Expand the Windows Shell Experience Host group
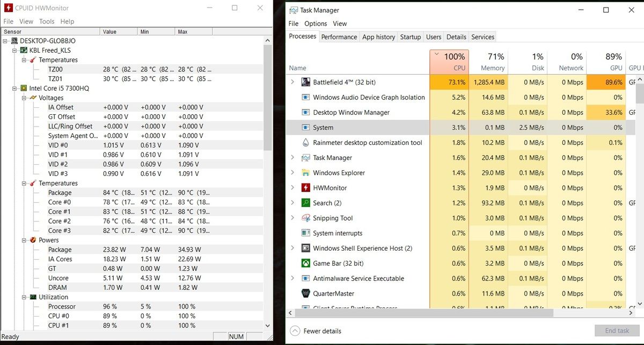The height and width of the screenshot is (345, 644). (x=292, y=248)
